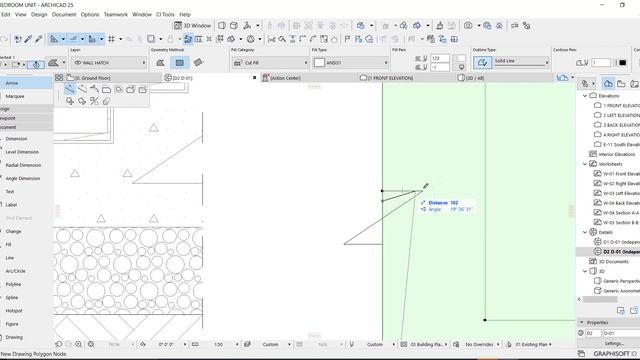This screenshot has width=640, height=360.
Task: Open the No Overrides dropdown
Action: pos(481,344)
